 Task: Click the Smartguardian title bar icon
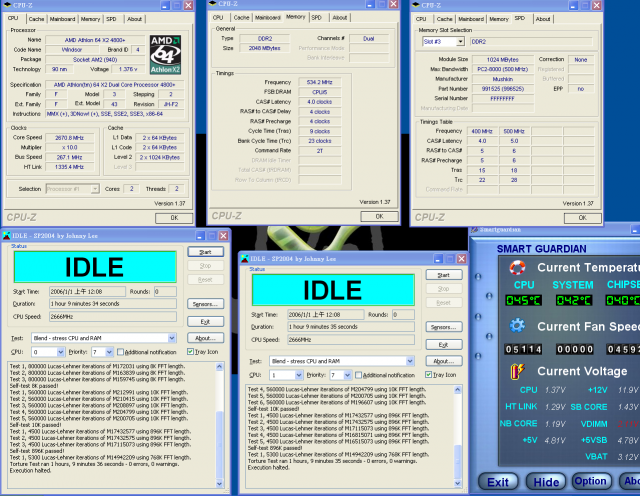click(x=475, y=229)
